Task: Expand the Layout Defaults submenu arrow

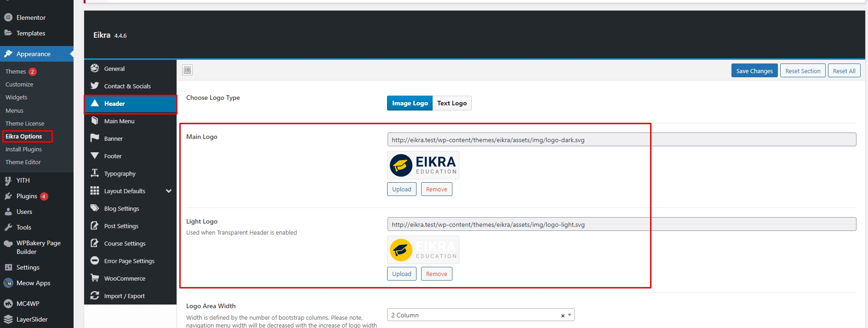Action: pos(169,191)
